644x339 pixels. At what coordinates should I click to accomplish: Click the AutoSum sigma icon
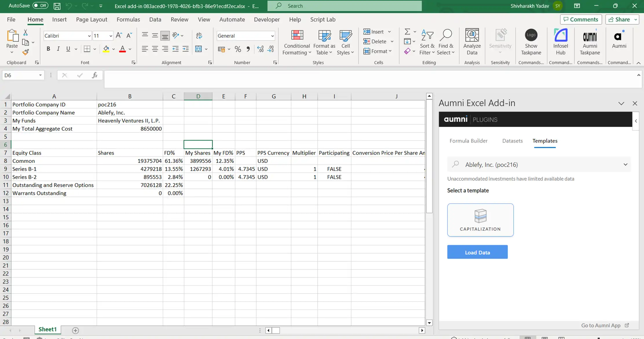[407, 31]
